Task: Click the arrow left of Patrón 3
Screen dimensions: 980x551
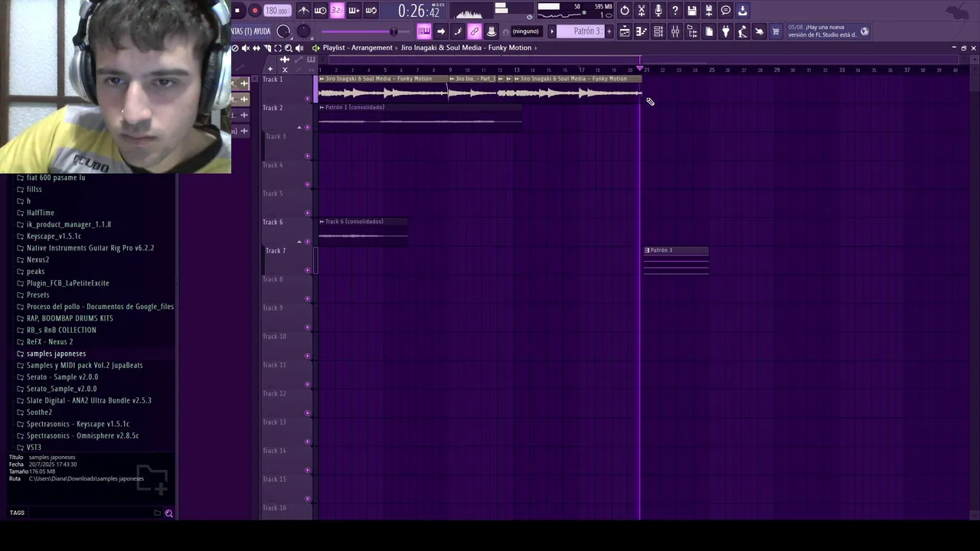Action: click(x=552, y=31)
